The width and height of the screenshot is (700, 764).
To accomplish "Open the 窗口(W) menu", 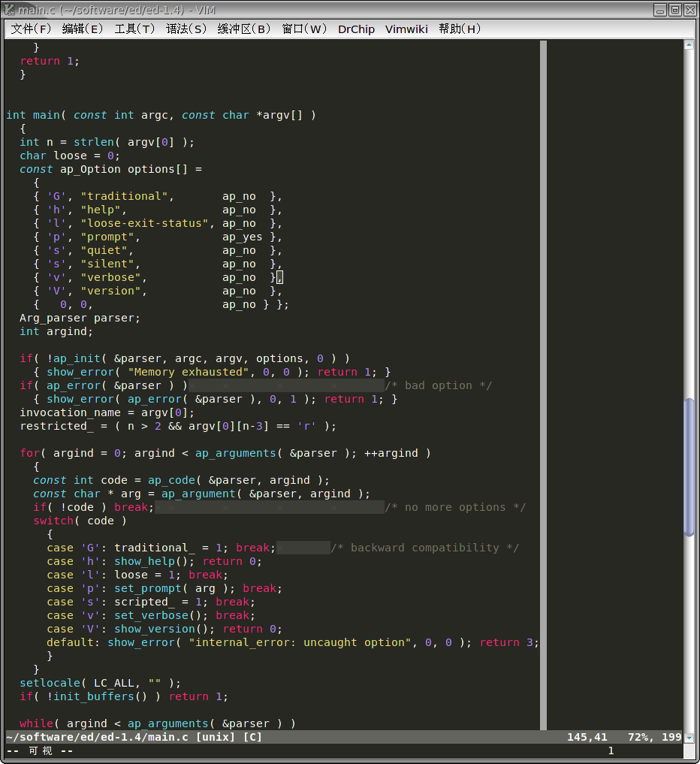I will [x=304, y=29].
